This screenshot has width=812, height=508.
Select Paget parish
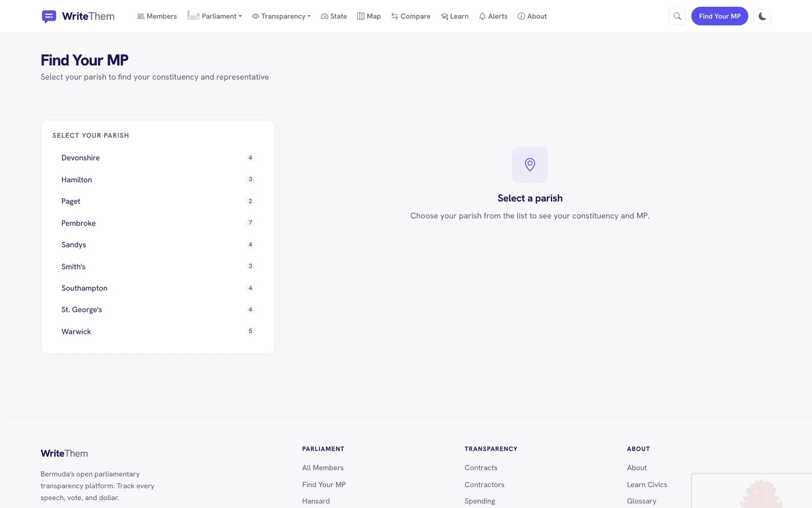point(158,201)
